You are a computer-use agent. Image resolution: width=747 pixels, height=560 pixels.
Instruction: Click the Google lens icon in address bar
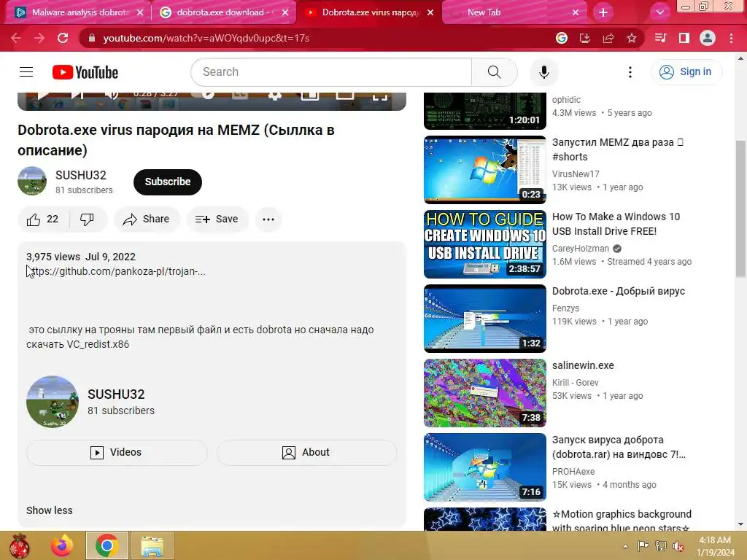[562, 38]
